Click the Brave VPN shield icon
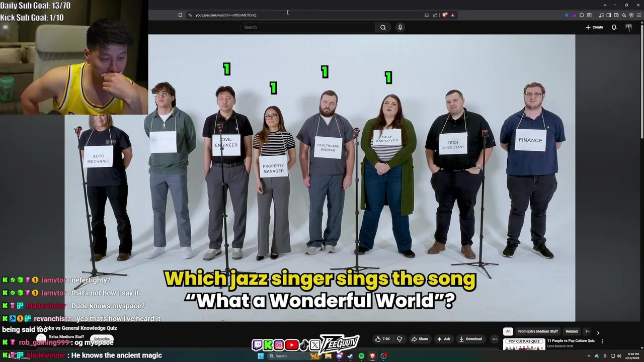644x362 pixels. click(631, 15)
